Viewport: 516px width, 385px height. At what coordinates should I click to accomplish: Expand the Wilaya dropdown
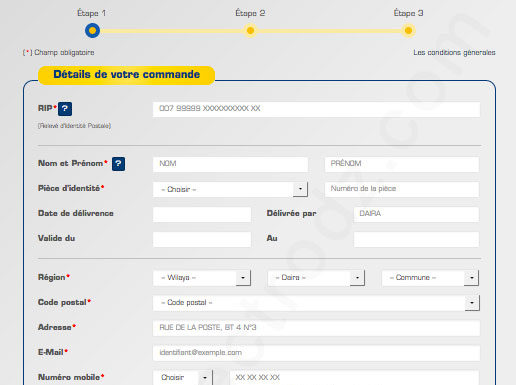[x=202, y=278]
